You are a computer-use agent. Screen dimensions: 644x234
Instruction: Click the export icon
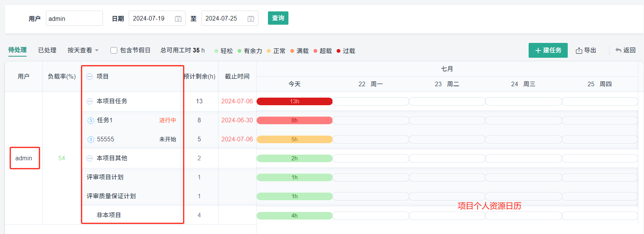(x=579, y=51)
